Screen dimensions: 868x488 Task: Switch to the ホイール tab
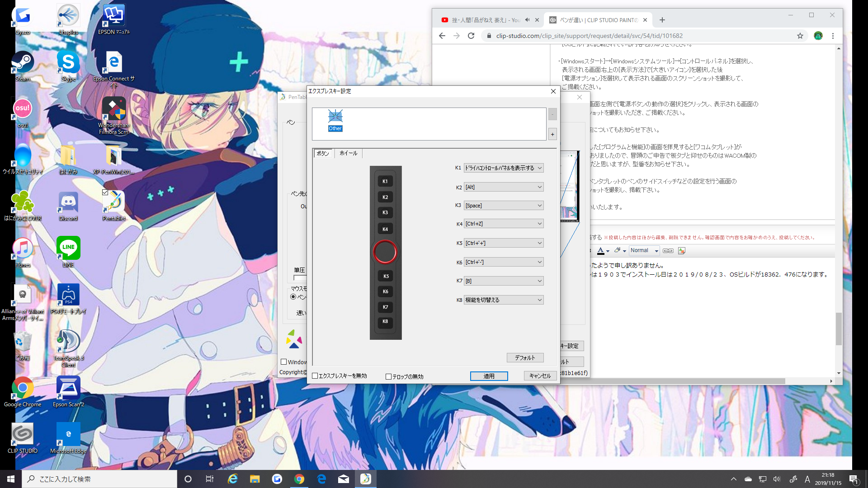[348, 154]
